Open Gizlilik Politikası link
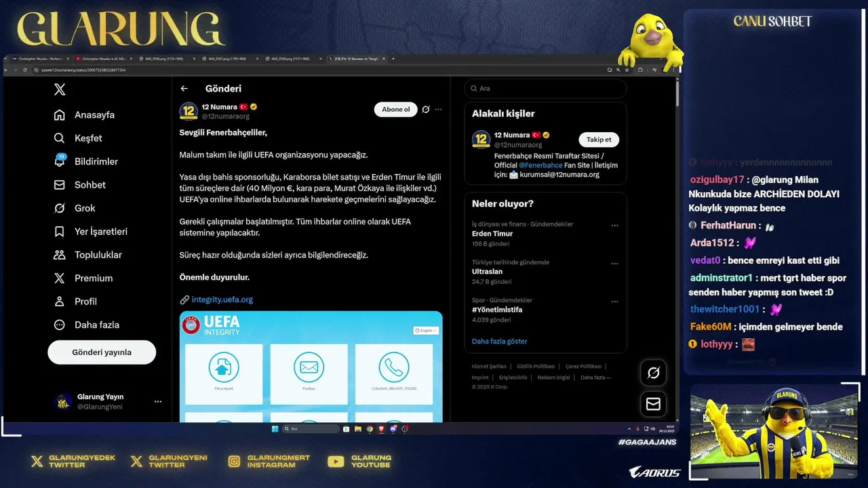This screenshot has height=488, width=868. point(536,367)
